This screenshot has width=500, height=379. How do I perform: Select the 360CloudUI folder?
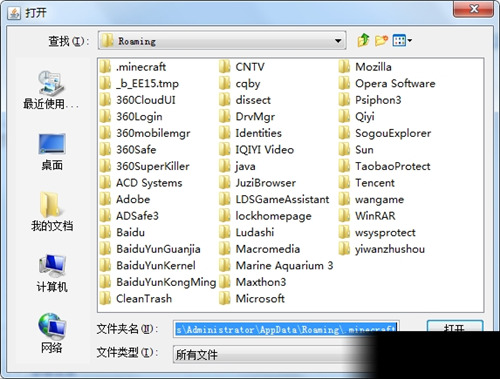(137, 100)
